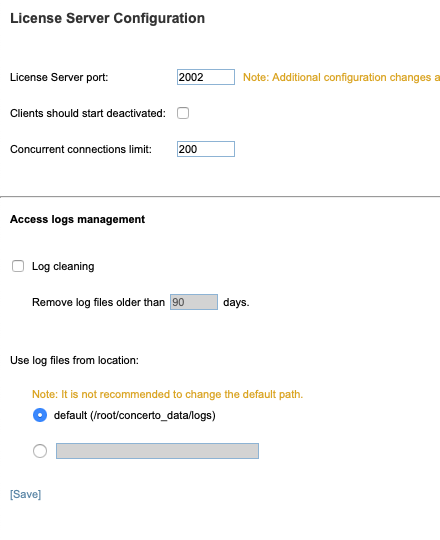440x540 pixels.
Task: Click the Remove log files older than text
Action: (98, 302)
